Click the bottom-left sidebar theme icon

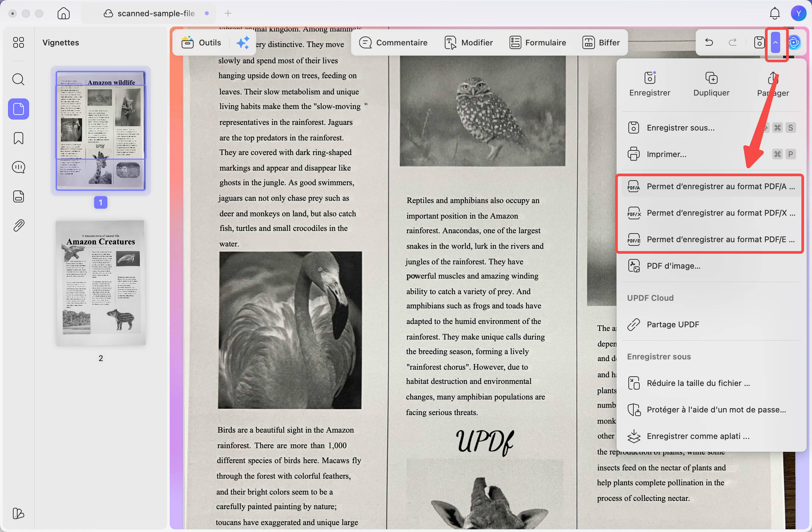[x=19, y=513]
